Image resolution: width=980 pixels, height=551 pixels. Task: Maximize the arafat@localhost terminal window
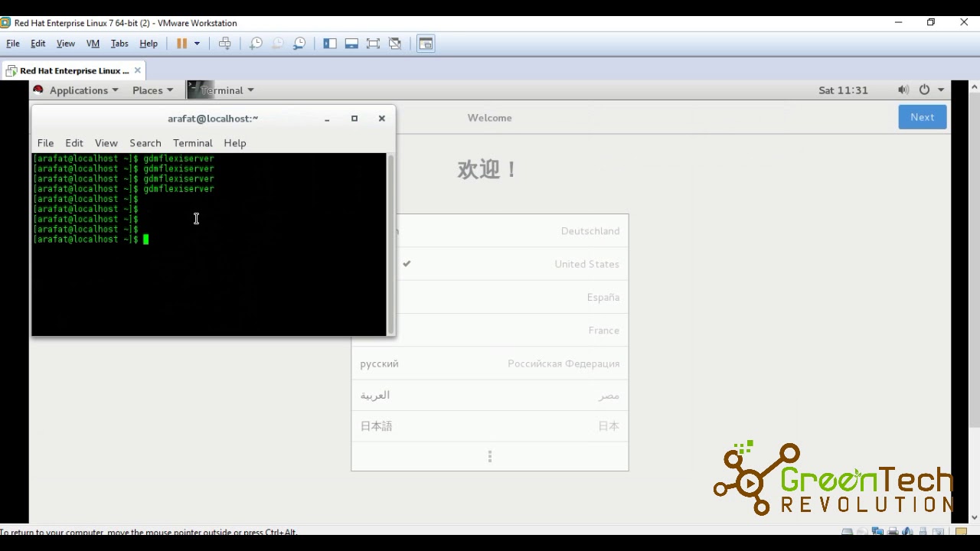[354, 119]
